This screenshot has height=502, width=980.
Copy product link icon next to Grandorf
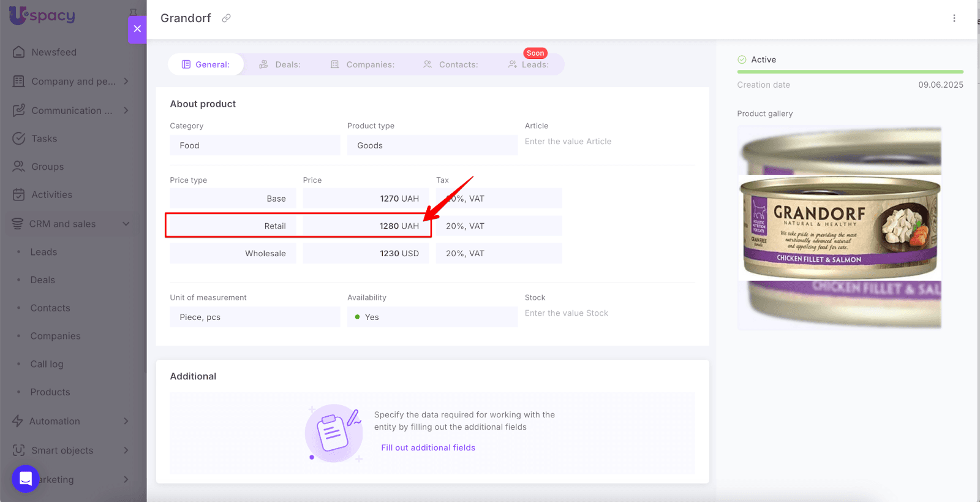[x=226, y=18]
